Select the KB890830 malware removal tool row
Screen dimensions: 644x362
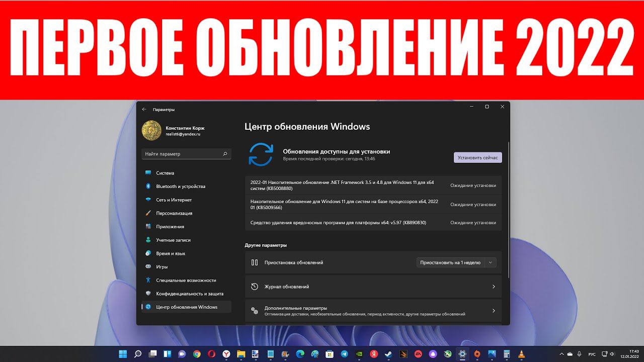(x=373, y=222)
